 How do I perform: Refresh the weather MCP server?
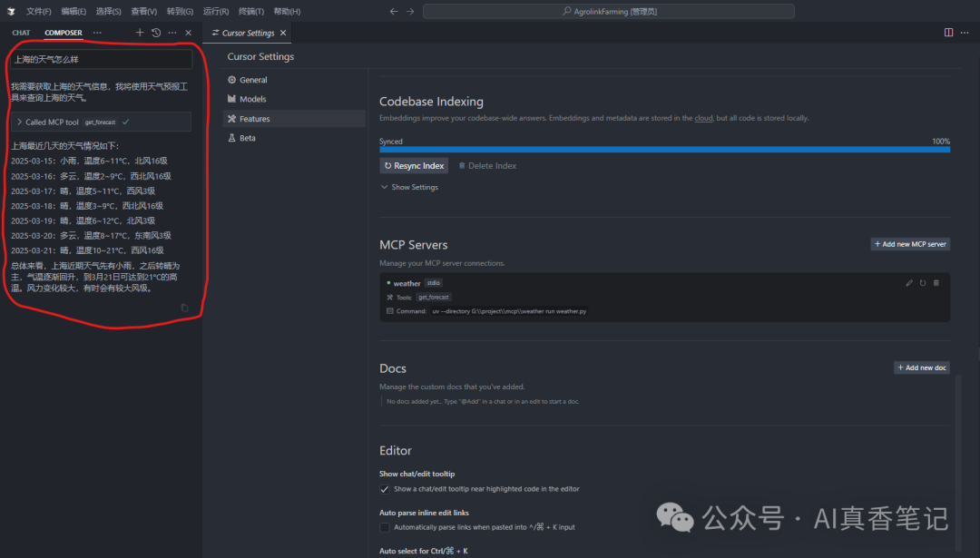point(923,283)
